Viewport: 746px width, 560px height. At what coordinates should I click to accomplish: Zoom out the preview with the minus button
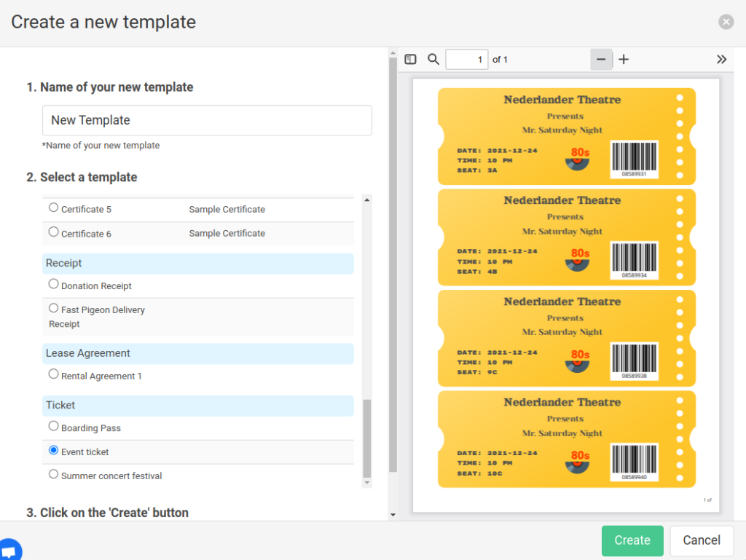(x=601, y=60)
